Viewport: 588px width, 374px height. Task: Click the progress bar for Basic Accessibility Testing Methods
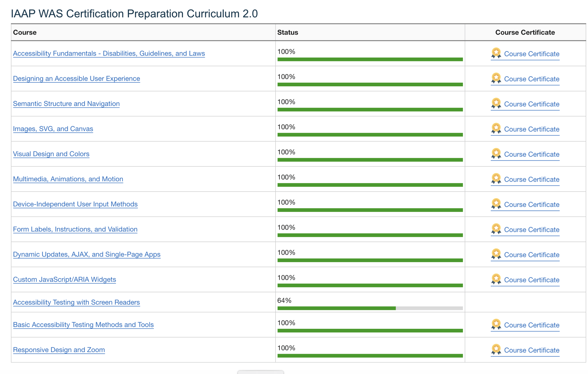tap(370, 330)
